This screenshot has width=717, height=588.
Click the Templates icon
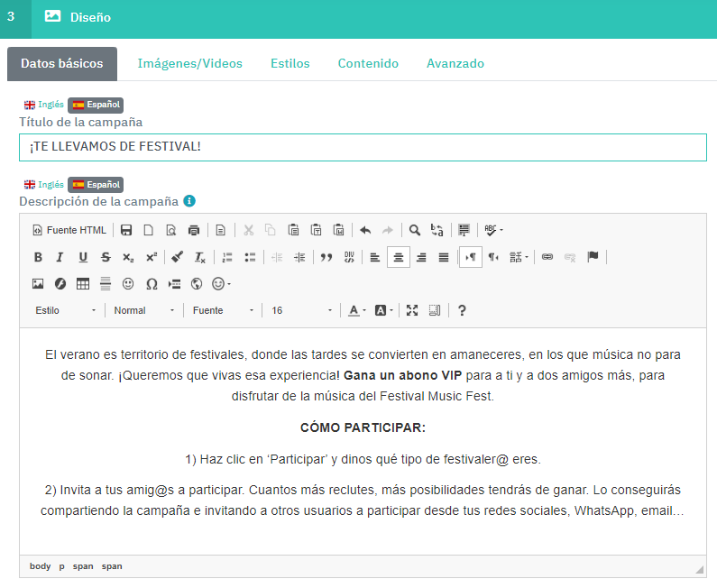click(x=221, y=230)
